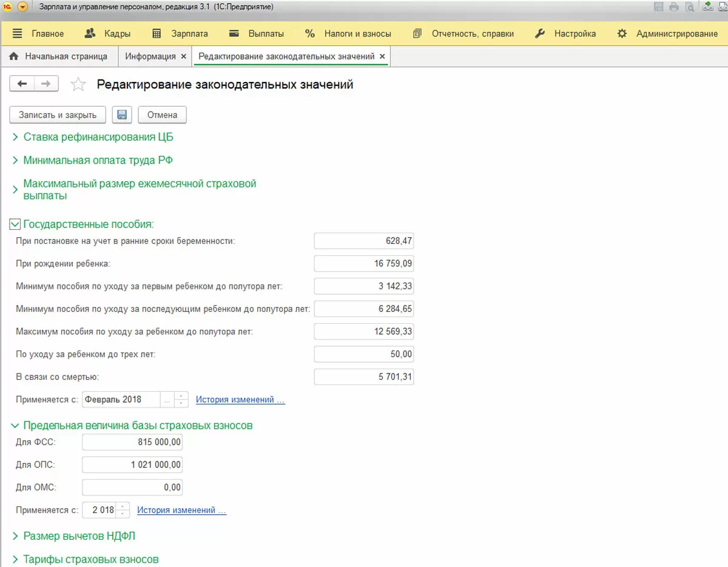This screenshot has width=728, height=567.
Task: Open the Выплаты section
Action: click(x=257, y=33)
